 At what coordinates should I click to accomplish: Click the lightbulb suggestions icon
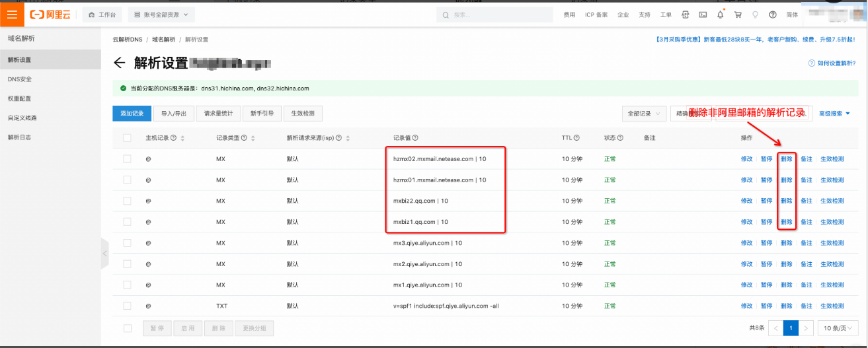(755, 15)
